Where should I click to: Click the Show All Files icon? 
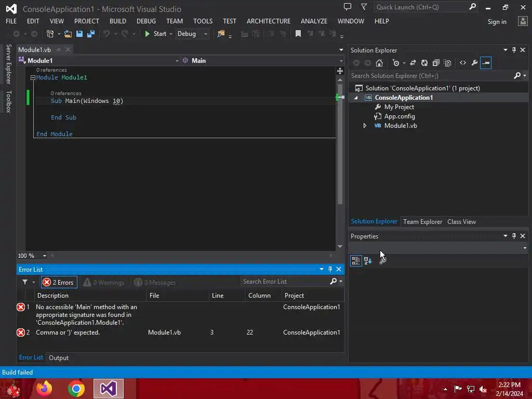tap(447, 63)
